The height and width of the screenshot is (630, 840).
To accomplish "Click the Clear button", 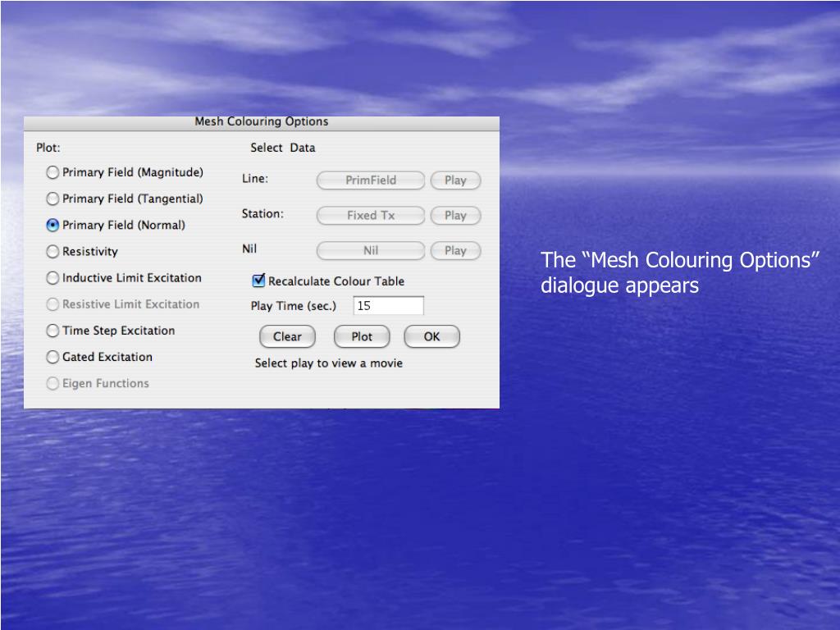I will (x=287, y=336).
